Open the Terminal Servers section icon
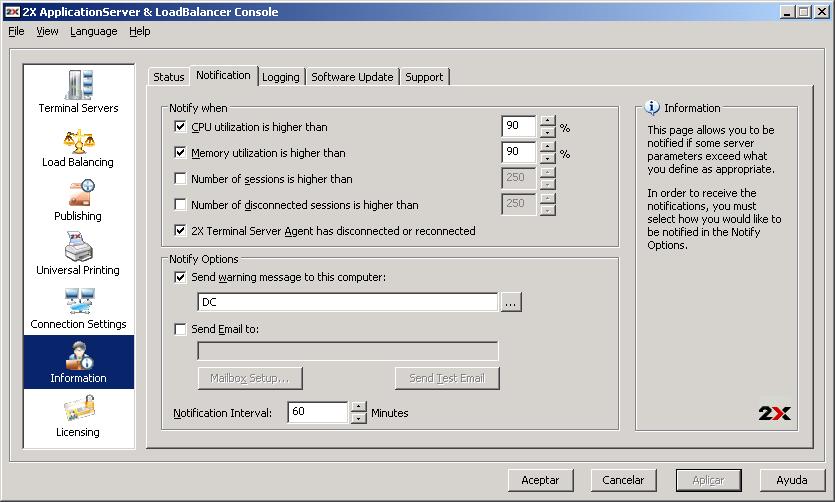This screenshot has width=835, height=502. tap(79, 85)
